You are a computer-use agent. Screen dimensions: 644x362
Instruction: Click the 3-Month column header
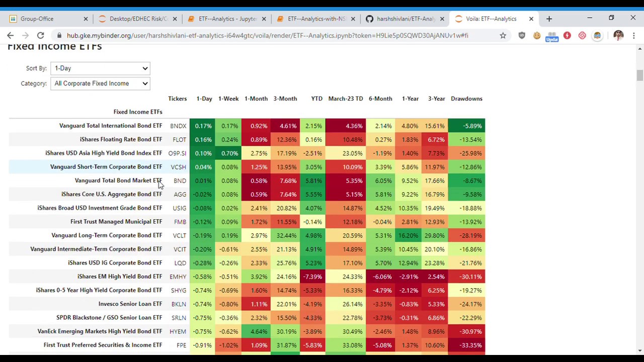pos(285,99)
